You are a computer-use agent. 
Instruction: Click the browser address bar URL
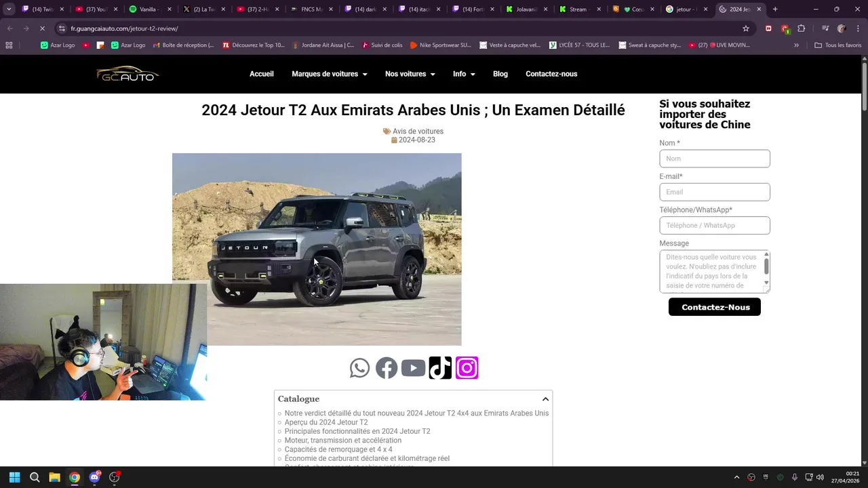[x=124, y=28]
